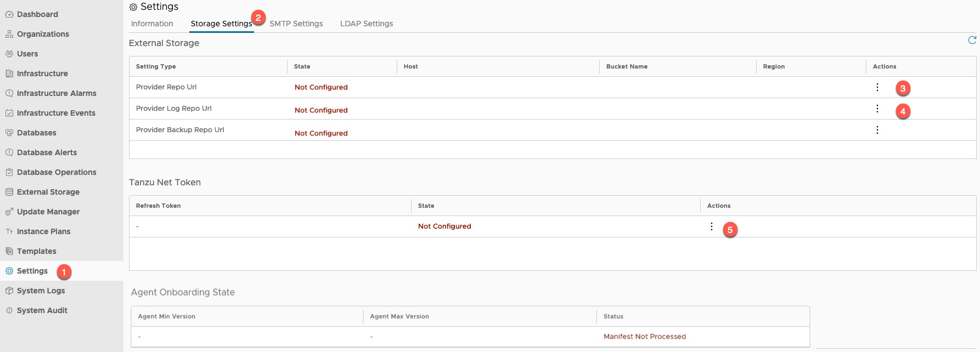Viewport: 980px width, 352px height.
Task: Click the Instance Plans icon
Action: click(x=9, y=231)
